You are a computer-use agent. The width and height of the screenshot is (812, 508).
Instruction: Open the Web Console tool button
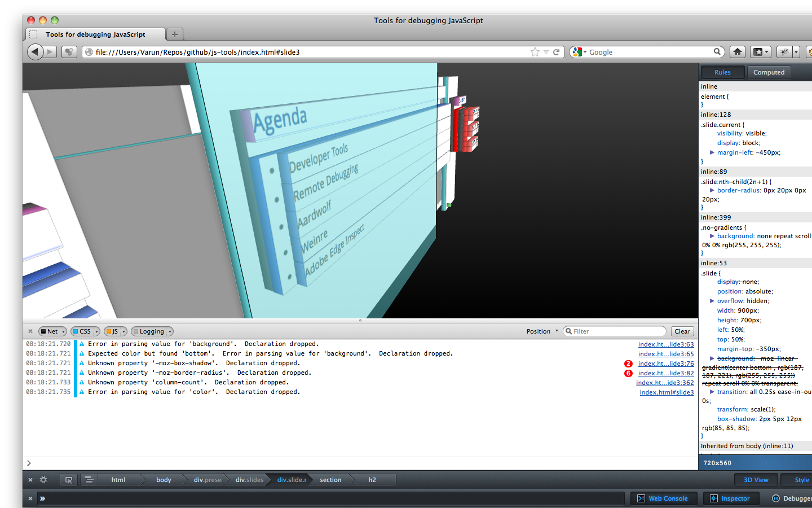point(663,498)
